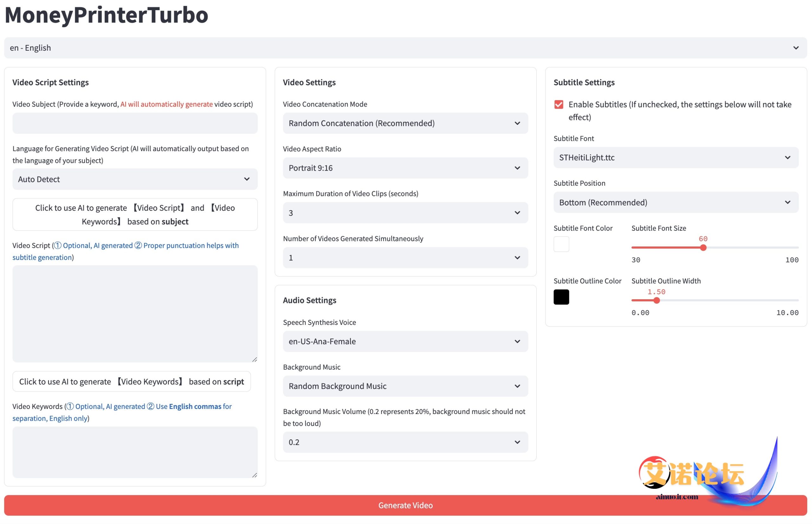Screen dimensions: 812x524
Task: Click the chevron on Random Concatenation field
Action: [518, 123]
